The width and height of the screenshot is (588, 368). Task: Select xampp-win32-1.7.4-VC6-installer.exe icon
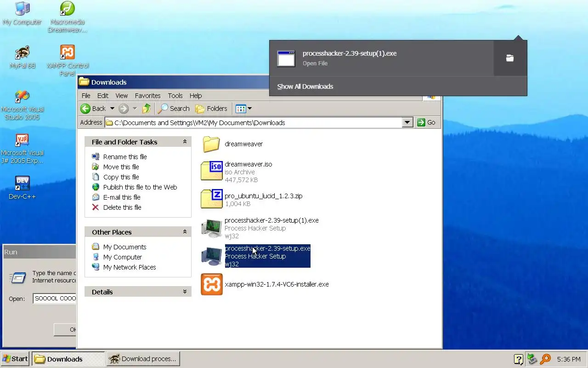click(x=211, y=284)
